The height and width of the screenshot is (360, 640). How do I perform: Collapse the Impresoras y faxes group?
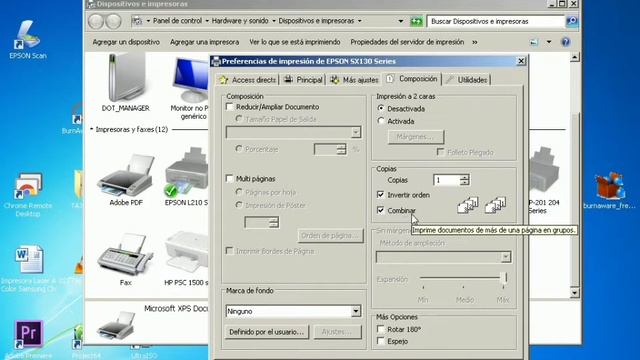click(92, 129)
